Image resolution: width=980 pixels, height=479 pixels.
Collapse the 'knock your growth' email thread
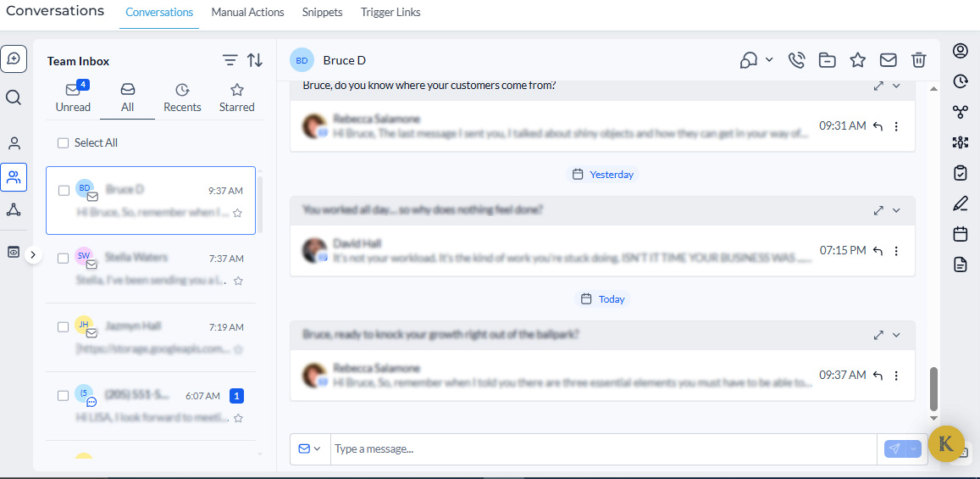coord(896,335)
